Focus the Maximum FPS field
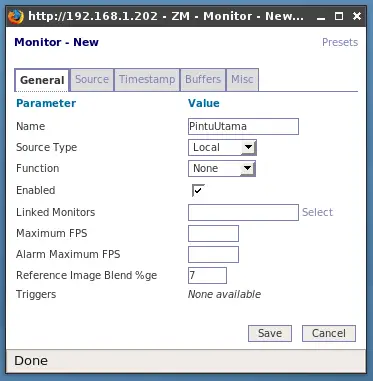 [213, 233]
